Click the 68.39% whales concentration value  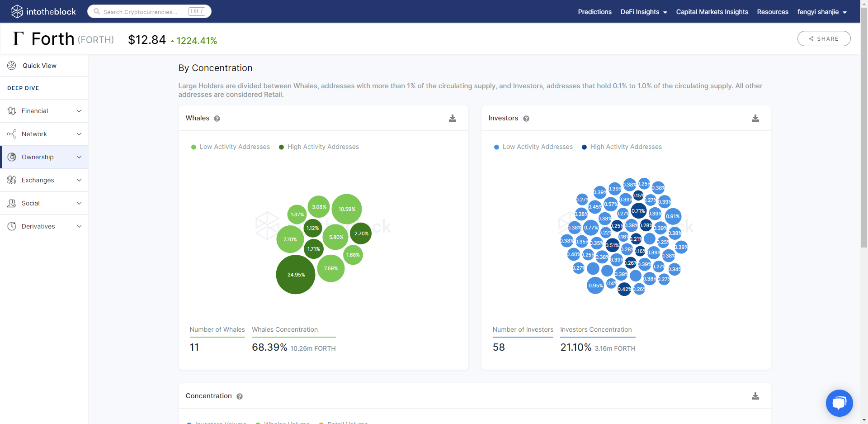[269, 347]
